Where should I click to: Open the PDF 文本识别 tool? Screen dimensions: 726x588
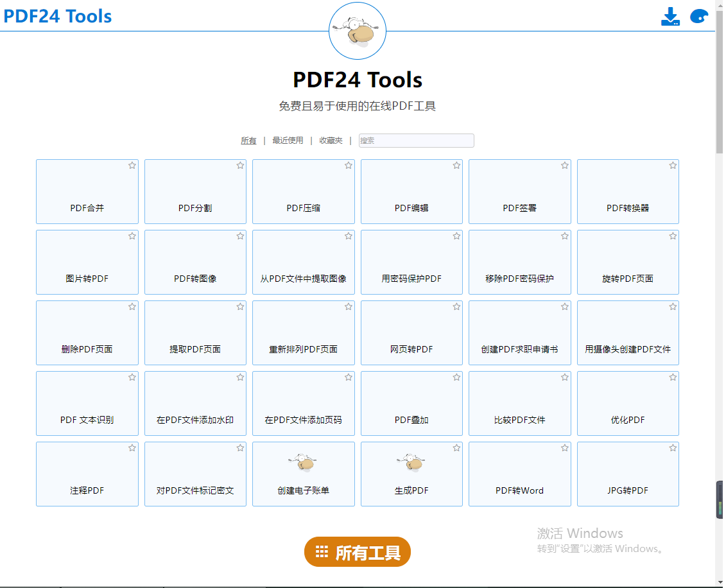tap(87, 403)
